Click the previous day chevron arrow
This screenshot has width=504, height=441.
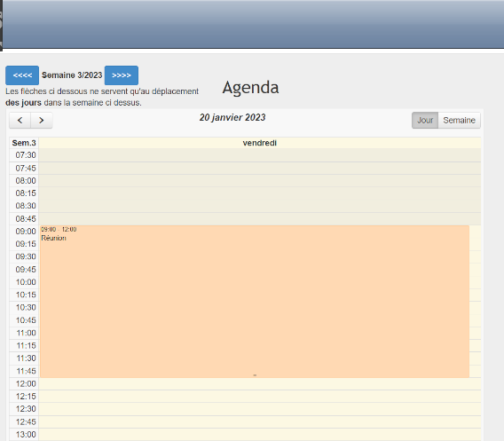point(20,120)
